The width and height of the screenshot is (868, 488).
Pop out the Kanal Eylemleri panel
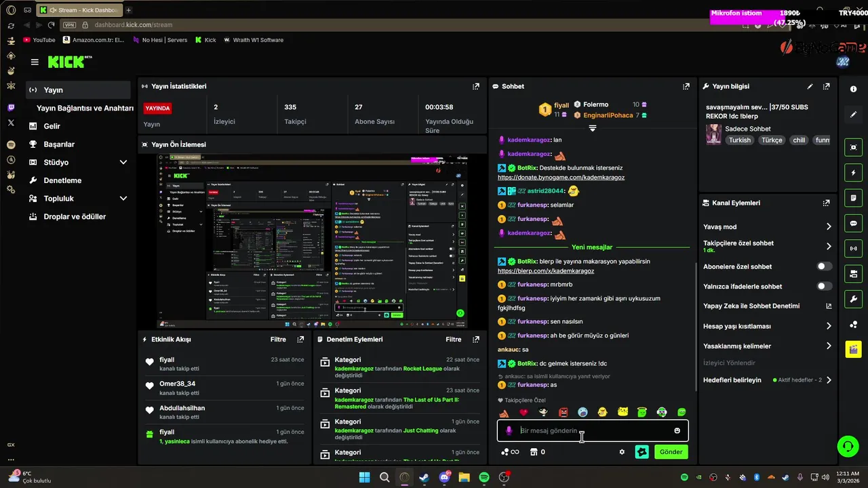(826, 203)
